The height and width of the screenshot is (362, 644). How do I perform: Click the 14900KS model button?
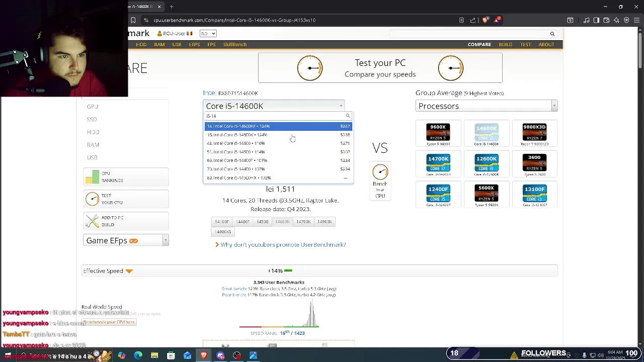pyautogui.click(x=223, y=232)
